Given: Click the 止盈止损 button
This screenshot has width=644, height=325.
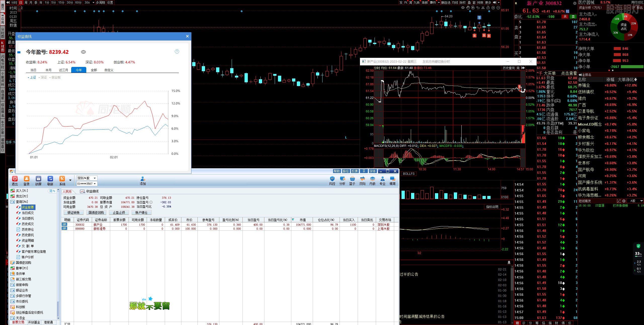Looking at the screenshot, I should tap(119, 213).
